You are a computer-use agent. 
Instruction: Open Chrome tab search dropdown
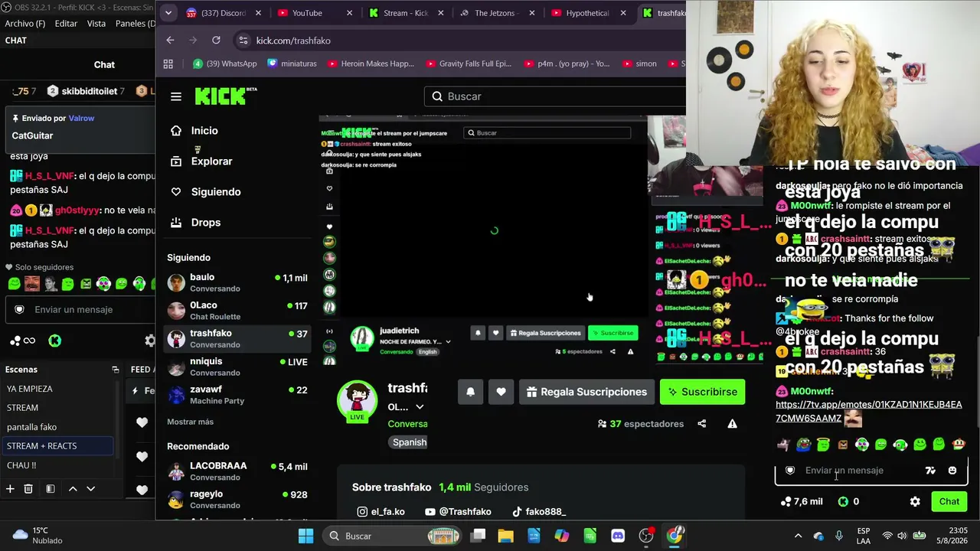[168, 13]
